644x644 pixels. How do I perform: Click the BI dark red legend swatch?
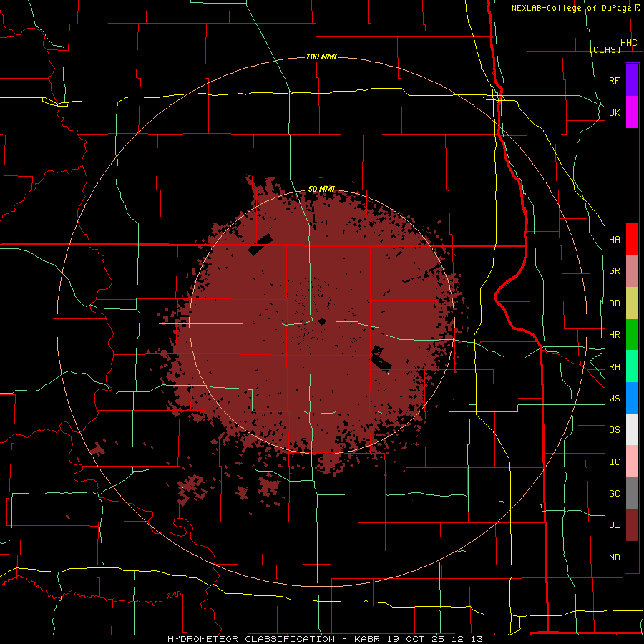[632, 525]
